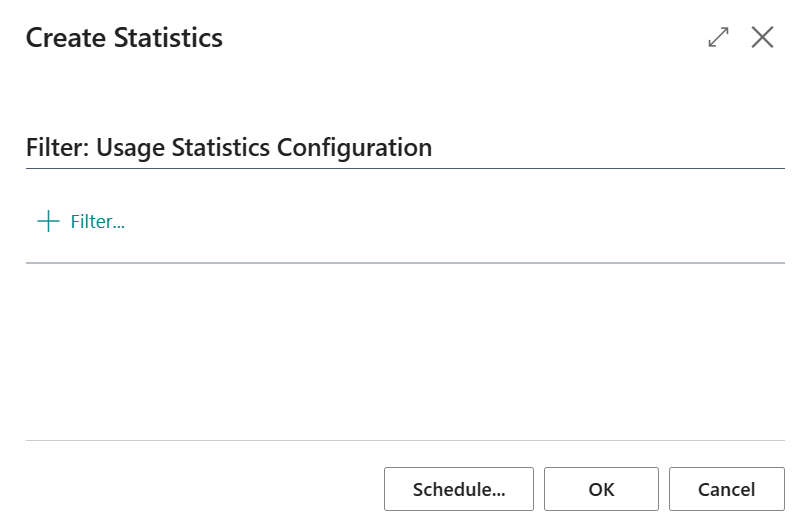Select the teal plus sign to add filter
The height and width of the screenshot is (532, 803).
[x=49, y=221]
